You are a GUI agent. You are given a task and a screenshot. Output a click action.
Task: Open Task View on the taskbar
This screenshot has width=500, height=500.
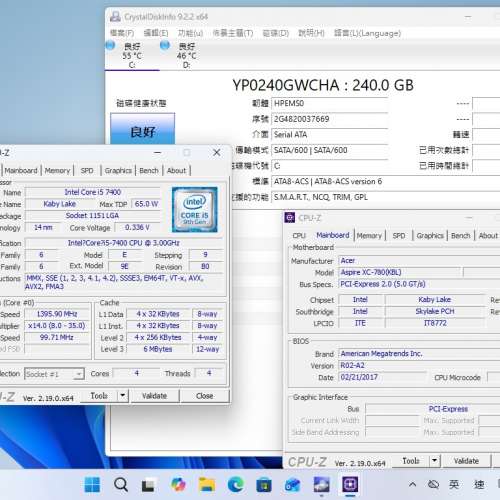coord(148,485)
